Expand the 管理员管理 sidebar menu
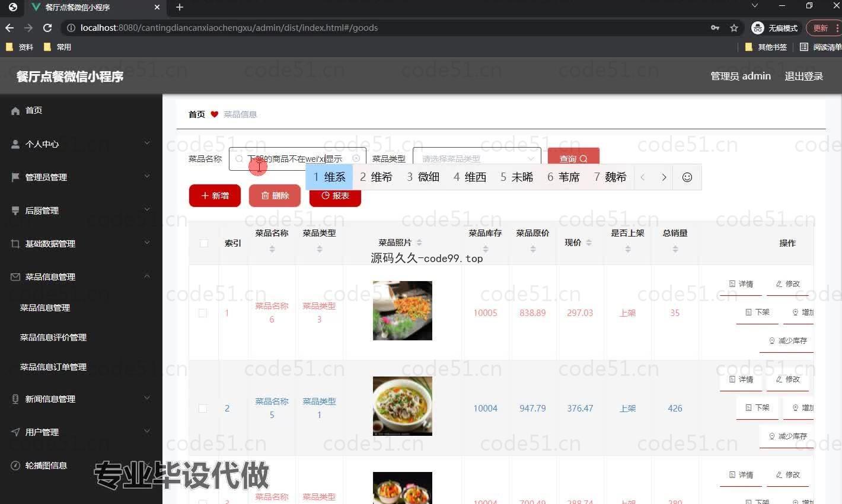 (x=147, y=176)
